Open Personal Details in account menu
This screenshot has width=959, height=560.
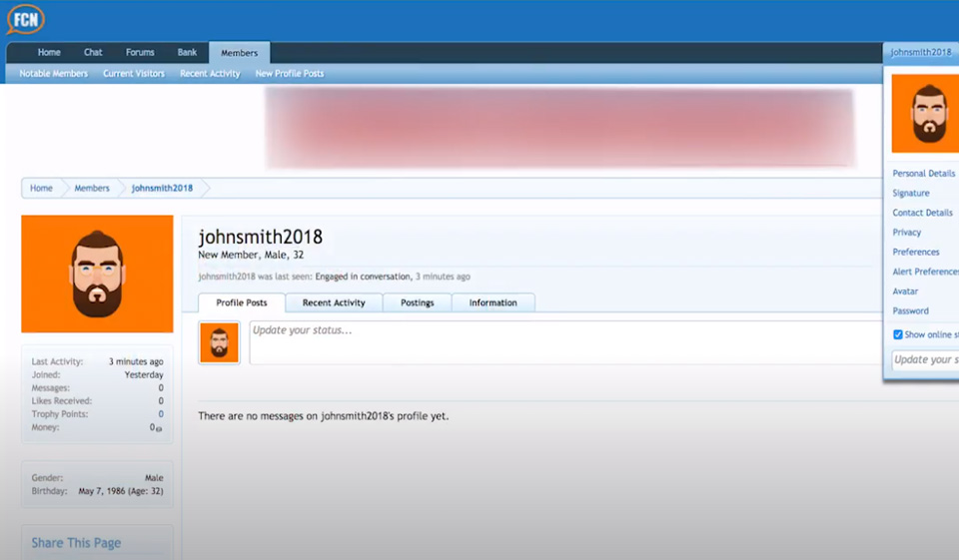click(923, 174)
